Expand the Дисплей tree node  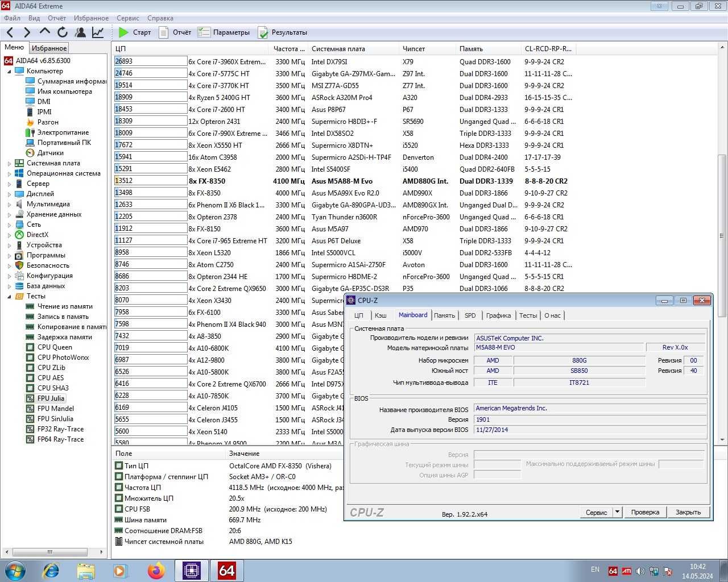9,194
